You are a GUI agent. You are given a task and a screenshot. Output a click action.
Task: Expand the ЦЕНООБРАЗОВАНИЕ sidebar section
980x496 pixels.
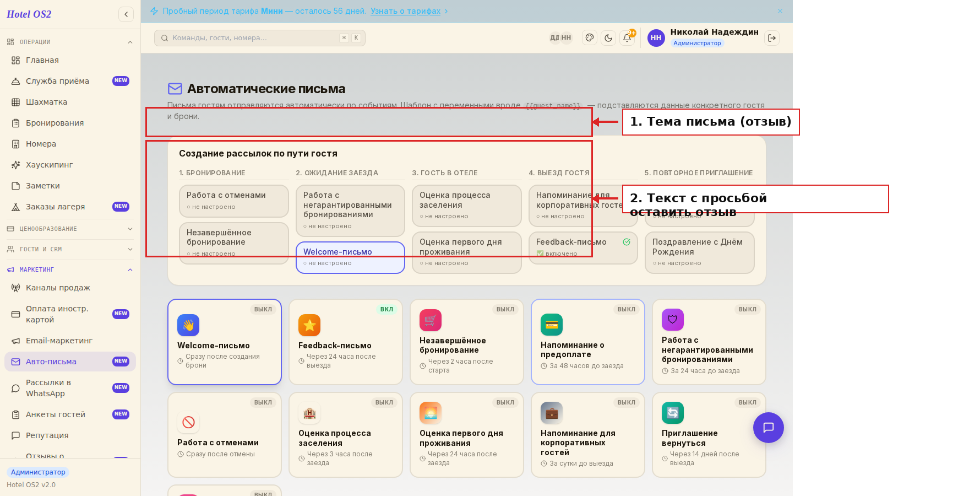point(70,229)
